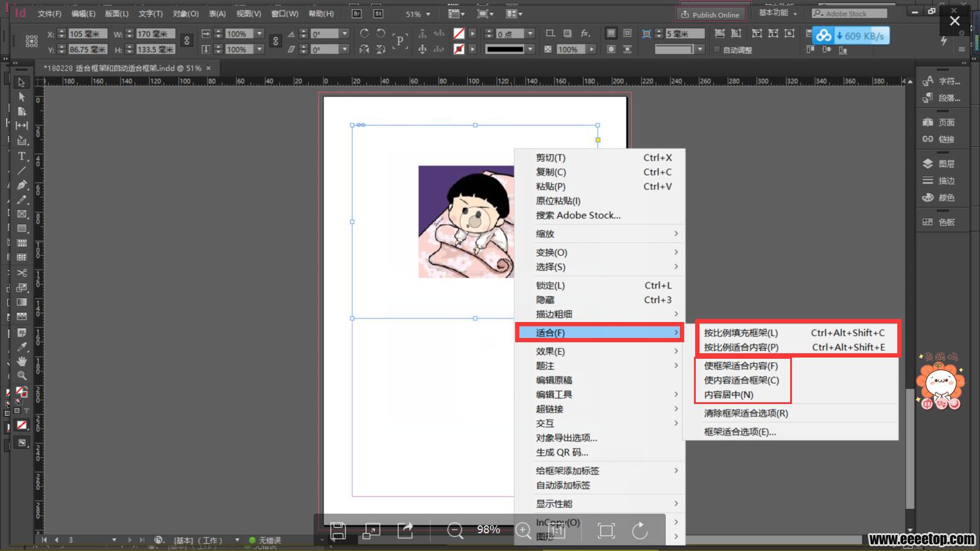Open the Pages (页面) panel
Viewport: 980px width, 551px height.
940,122
